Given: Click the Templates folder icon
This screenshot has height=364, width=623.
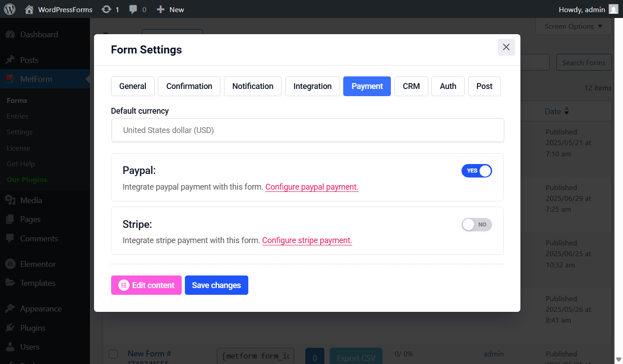Looking at the screenshot, I should click(x=10, y=283).
